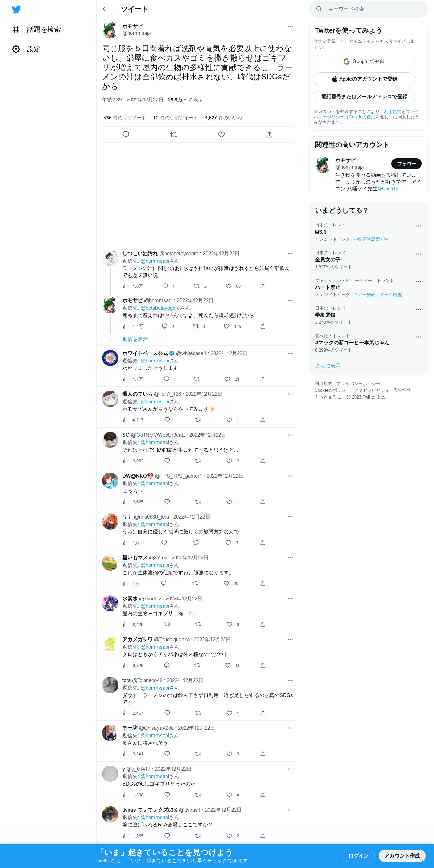Screen dimensions: 434x868
Task: Click the ログイン button in the bottom banner
Action: pos(358,855)
